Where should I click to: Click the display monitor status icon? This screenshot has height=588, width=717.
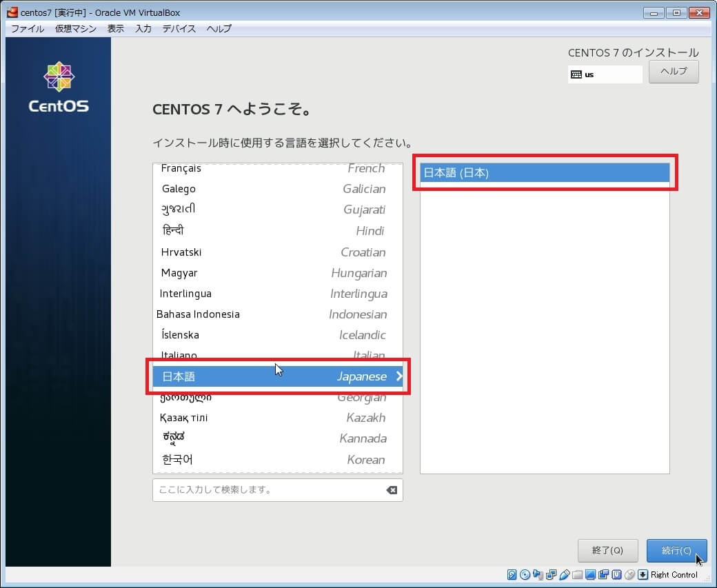[590, 575]
